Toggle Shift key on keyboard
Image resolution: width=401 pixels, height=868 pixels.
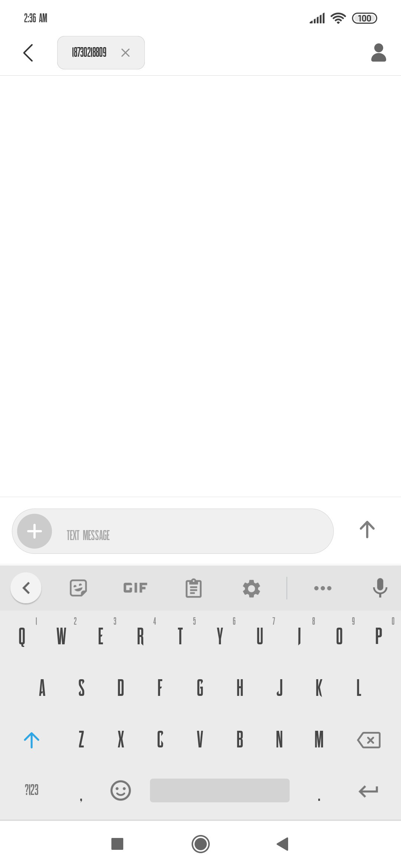32,740
